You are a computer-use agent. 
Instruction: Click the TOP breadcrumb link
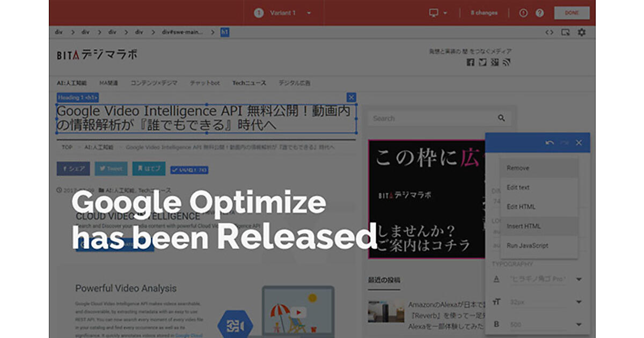pos(67,147)
